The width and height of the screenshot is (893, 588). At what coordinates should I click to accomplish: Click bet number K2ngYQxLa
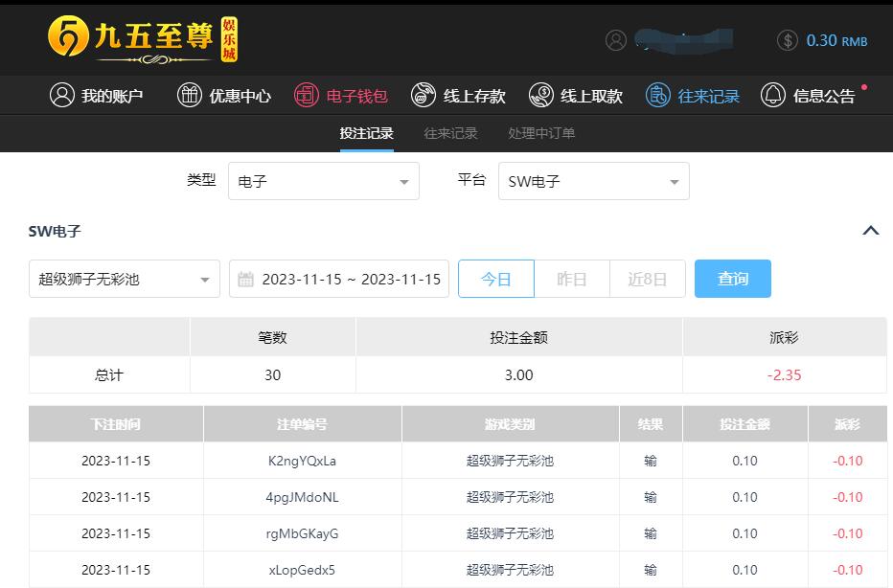pyautogui.click(x=303, y=461)
